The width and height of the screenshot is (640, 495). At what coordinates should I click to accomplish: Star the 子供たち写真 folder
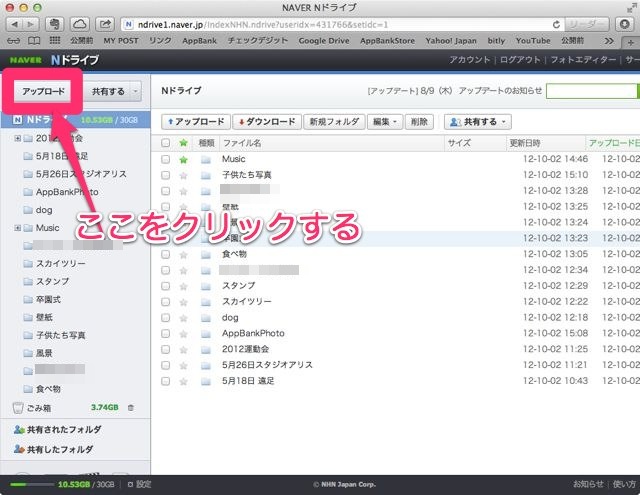coord(184,175)
